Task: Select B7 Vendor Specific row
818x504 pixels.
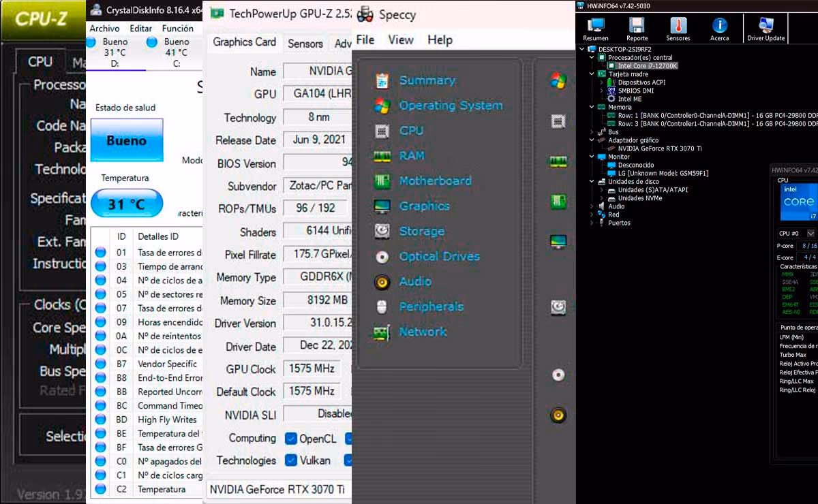Action: (147, 364)
